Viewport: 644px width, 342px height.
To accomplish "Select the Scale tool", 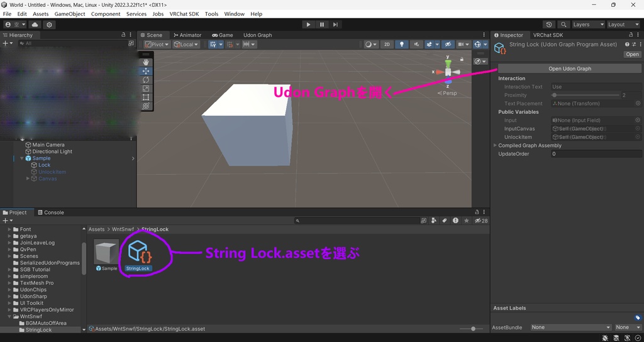I will point(146,88).
